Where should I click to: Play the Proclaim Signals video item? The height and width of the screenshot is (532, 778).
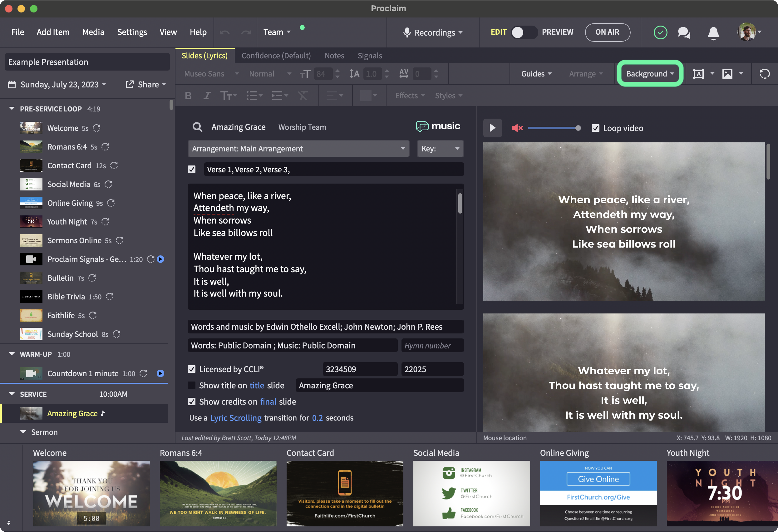click(161, 259)
